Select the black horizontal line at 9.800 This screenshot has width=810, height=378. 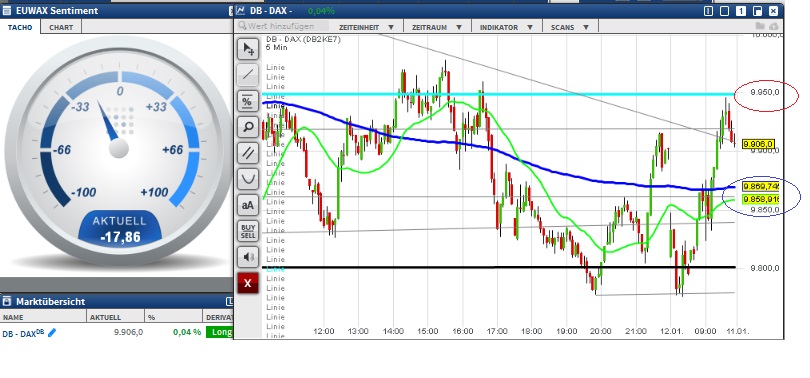pyautogui.click(x=499, y=267)
